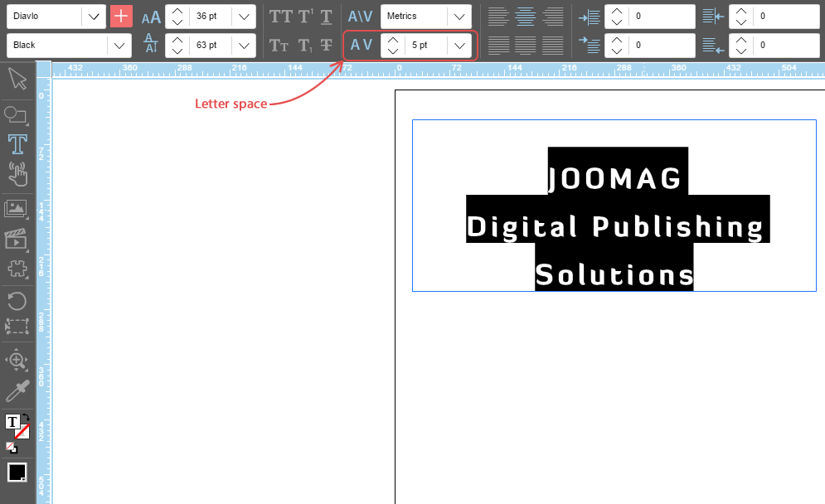
Task: Open the Diavlo font family dropdown
Action: point(94,17)
